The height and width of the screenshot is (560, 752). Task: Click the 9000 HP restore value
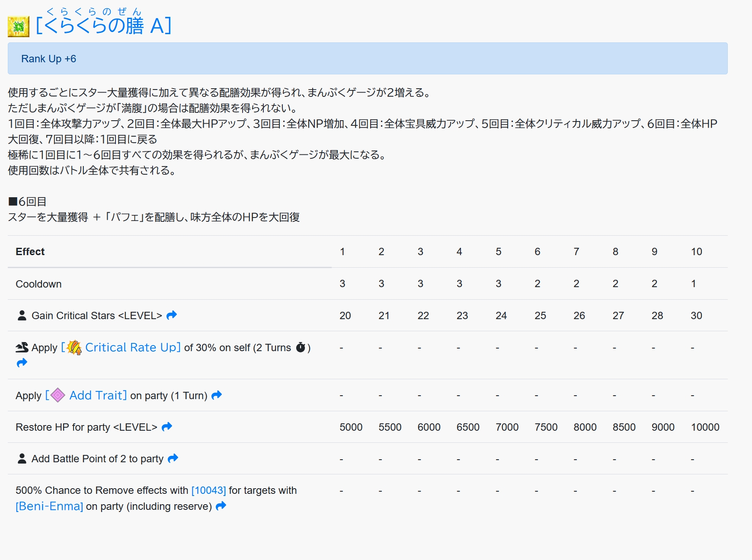click(663, 427)
